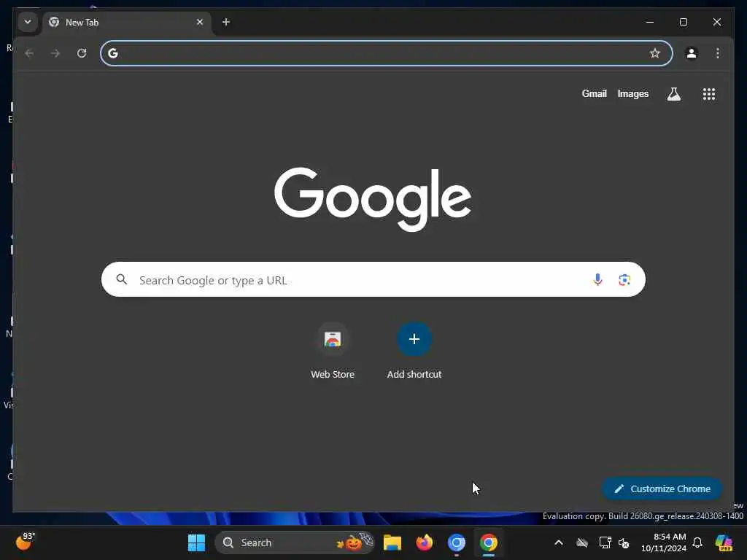Open the Images link
Image resolution: width=747 pixels, height=560 pixels.
[x=632, y=94]
